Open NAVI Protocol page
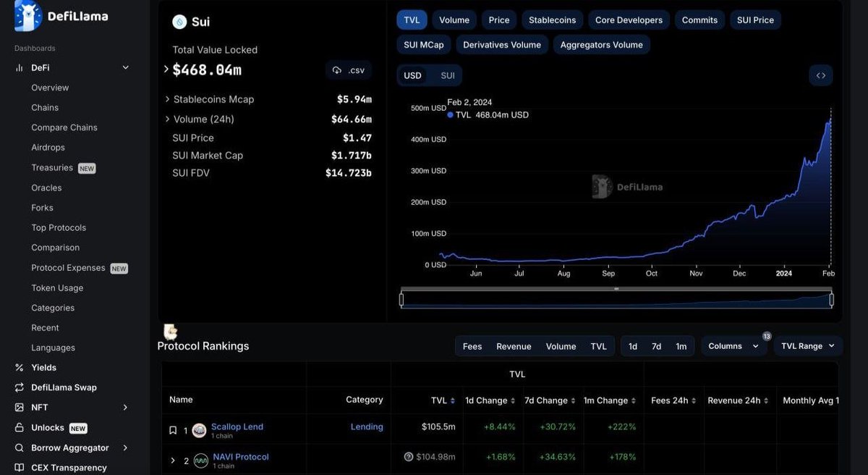The width and height of the screenshot is (868, 475). pos(241,457)
